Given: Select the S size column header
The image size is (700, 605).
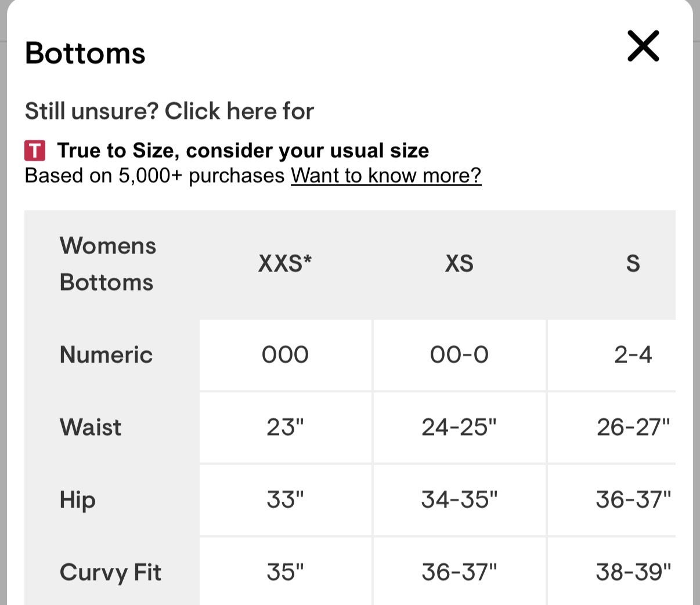Looking at the screenshot, I should point(633,264).
